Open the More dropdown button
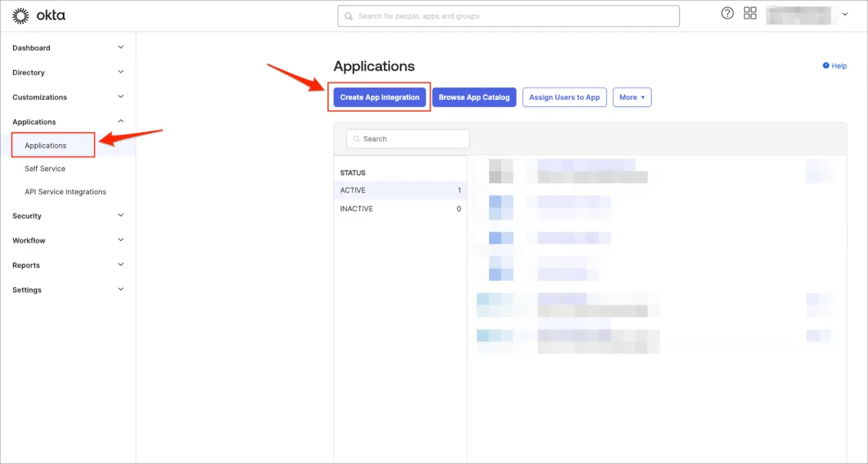The width and height of the screenshot is (868, 464). click(x=631, y=98)
